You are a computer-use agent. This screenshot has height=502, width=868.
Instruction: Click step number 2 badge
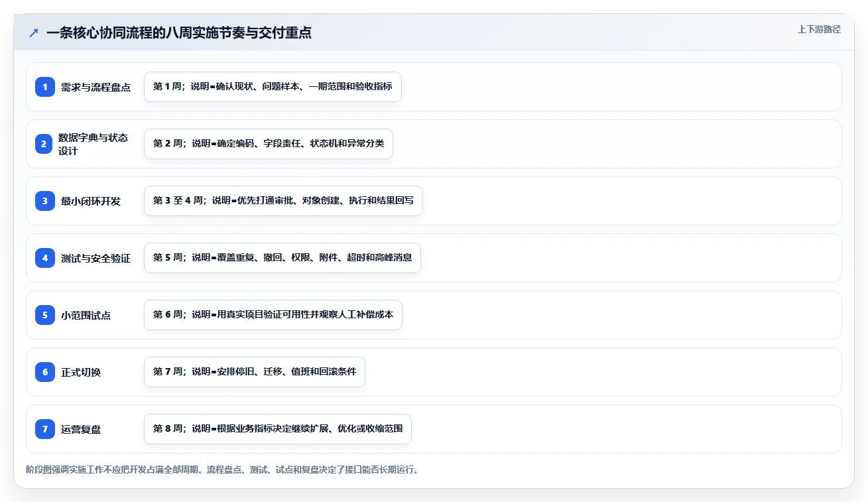pos(45,144)
